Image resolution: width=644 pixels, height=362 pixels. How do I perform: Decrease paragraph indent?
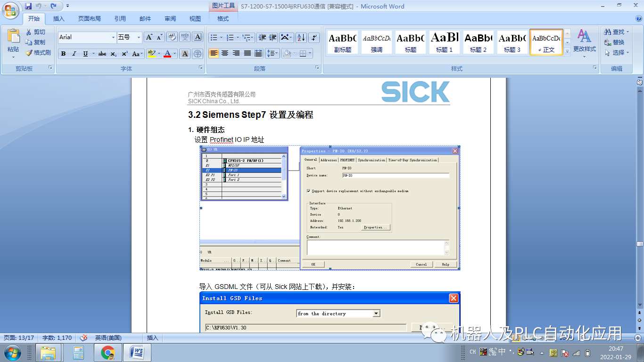coord(262,37)
